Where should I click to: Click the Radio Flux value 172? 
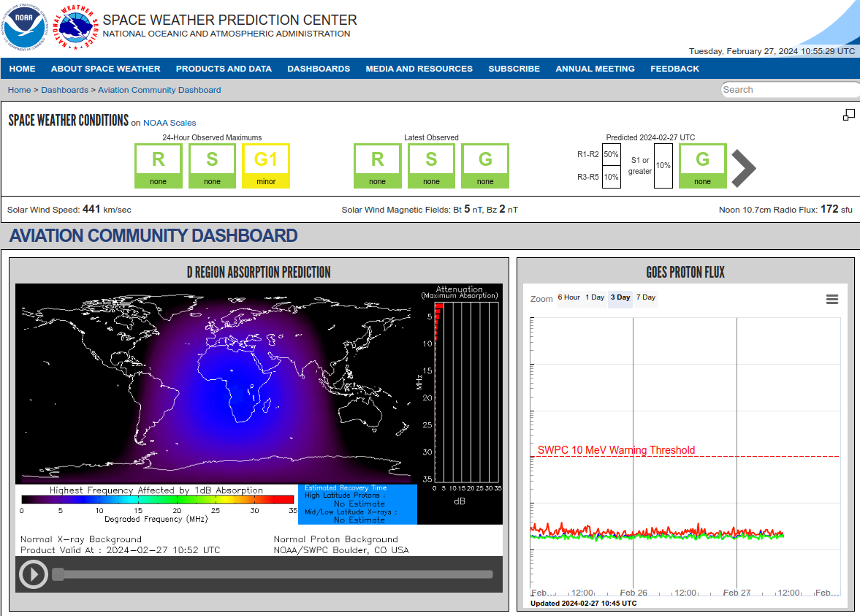[x=829, y=209]
